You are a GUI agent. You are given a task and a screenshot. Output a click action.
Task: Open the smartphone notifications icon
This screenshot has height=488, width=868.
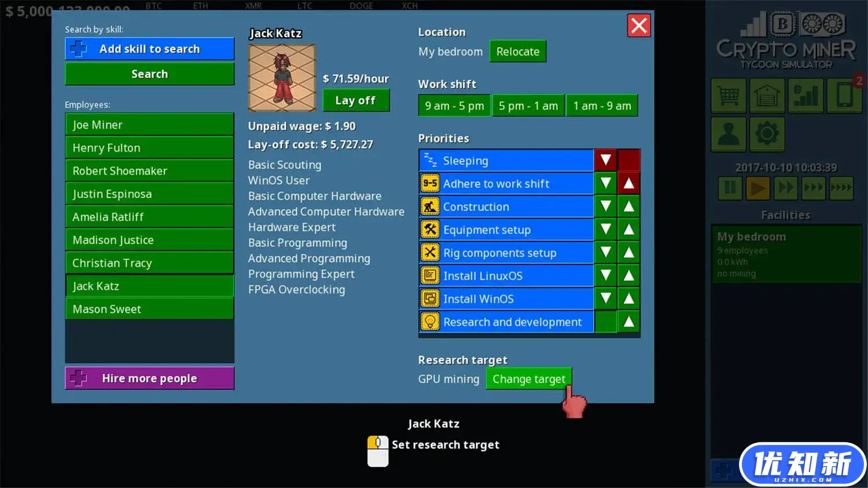(844, 96)
